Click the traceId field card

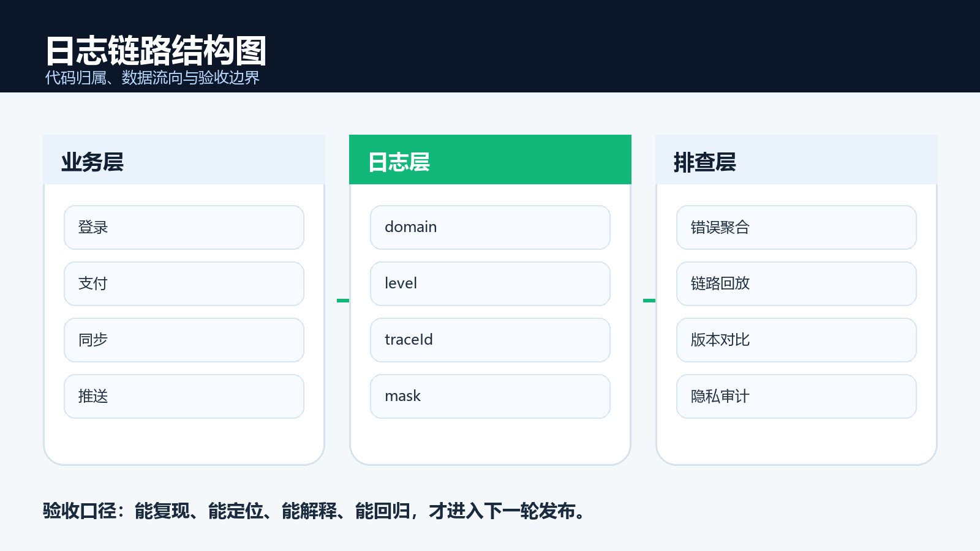click(490, 340)
